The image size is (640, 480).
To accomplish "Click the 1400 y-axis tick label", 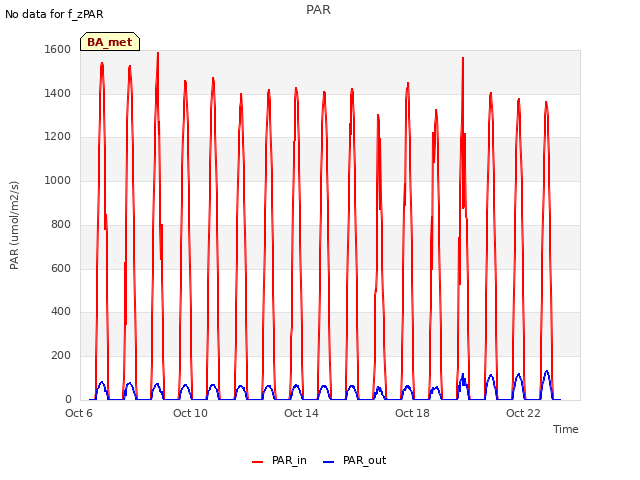I will coord(58,93).
